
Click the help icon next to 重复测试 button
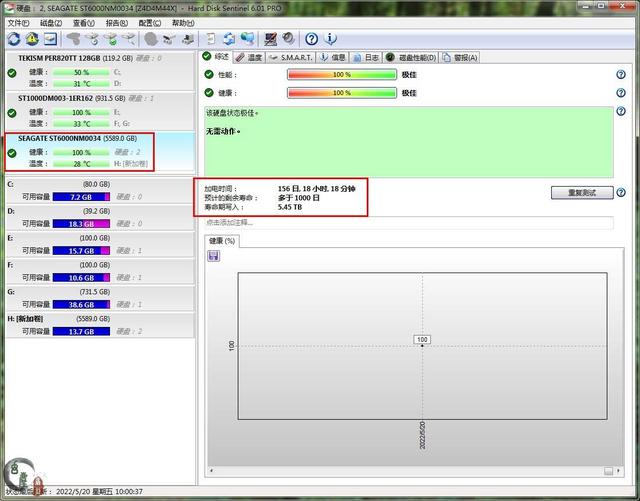[x=621, y=192]
